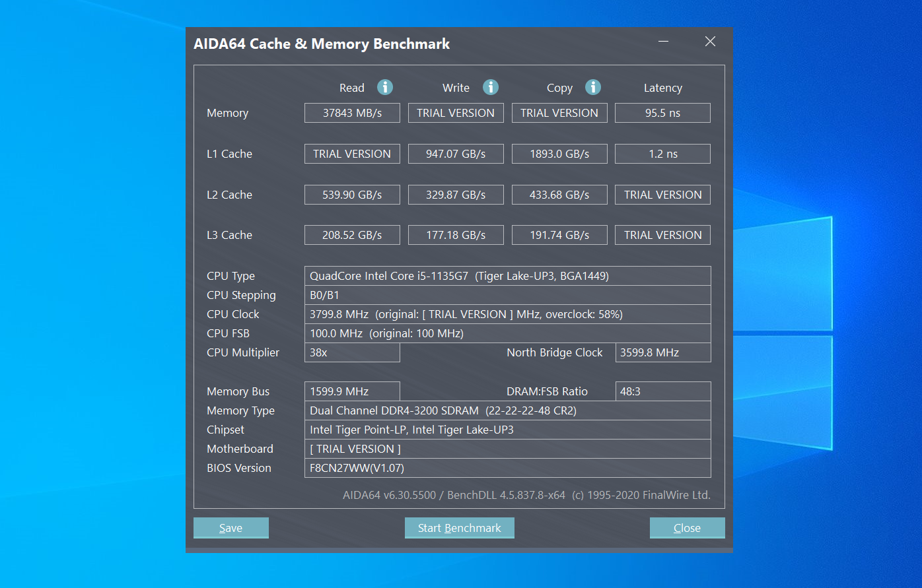Select the L2 Cache Write 329.87 GB/s value
This screenshot has height=588, width=922.
click(456, 195)
